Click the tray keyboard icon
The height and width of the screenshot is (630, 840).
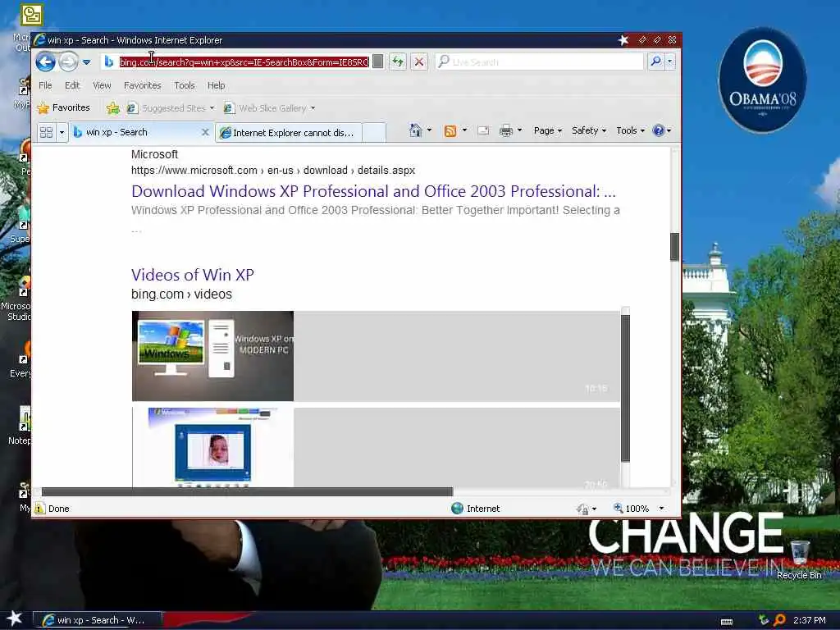pyautogui.click(x=727, y=622)
